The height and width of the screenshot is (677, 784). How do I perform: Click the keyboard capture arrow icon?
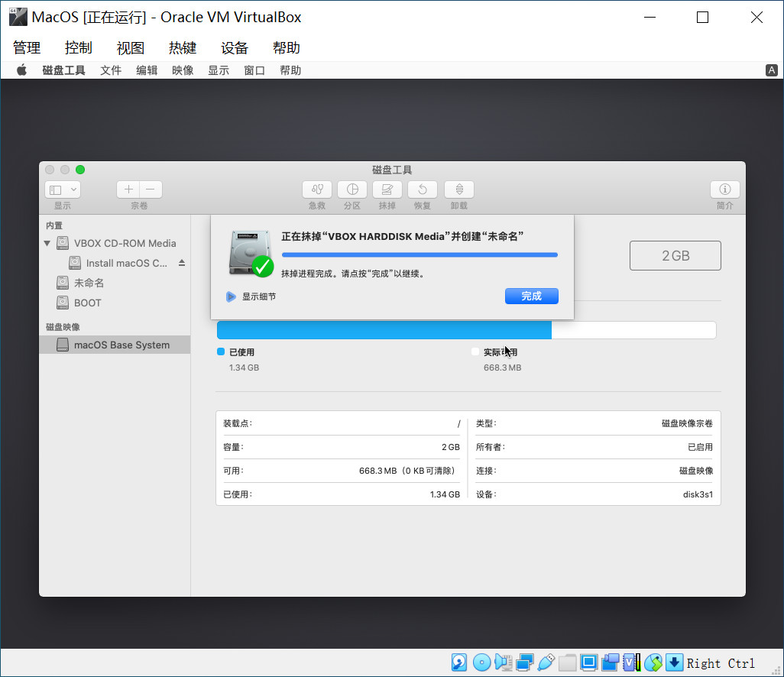point(674,662)
